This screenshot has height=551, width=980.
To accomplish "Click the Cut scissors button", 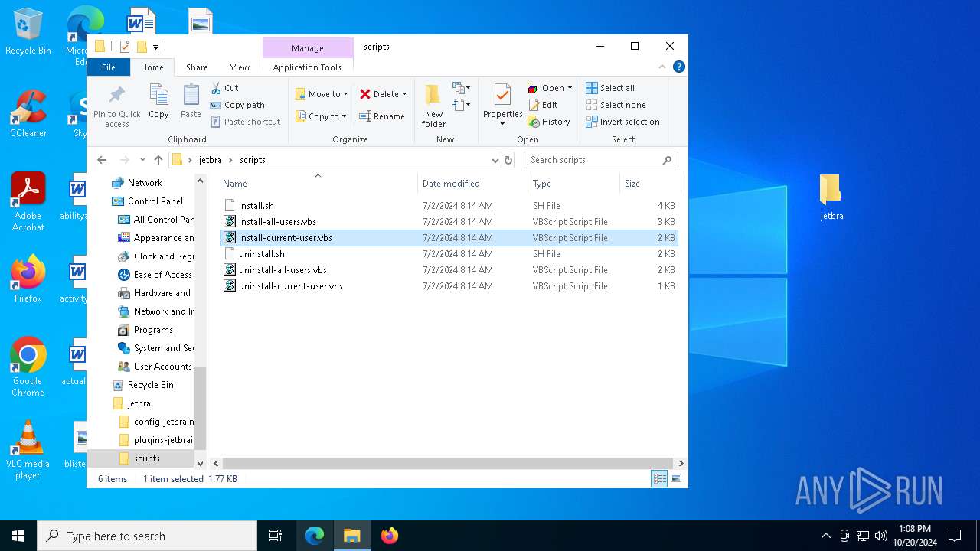I will point(225,88).
